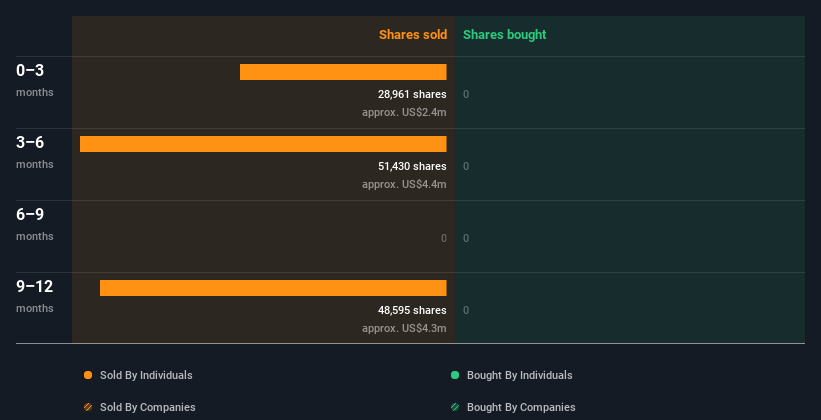
Task: Select the 0–3 months row label
Action: coord(35,80)
